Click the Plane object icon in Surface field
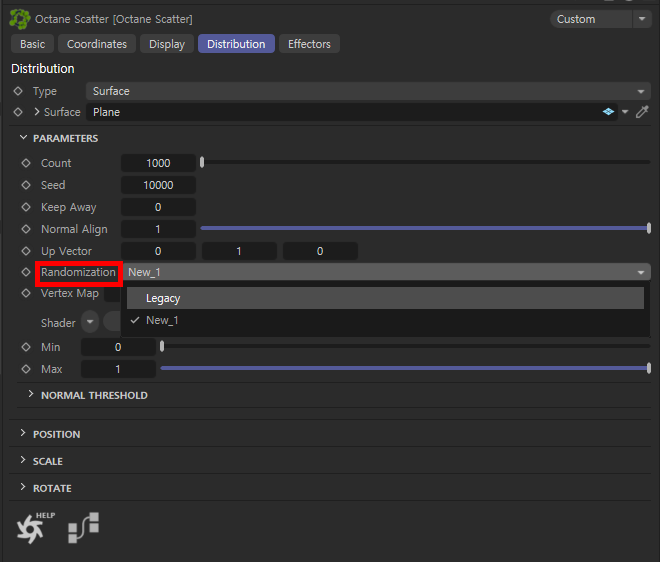This screenshot has width=660, height=562. [608, 112]
